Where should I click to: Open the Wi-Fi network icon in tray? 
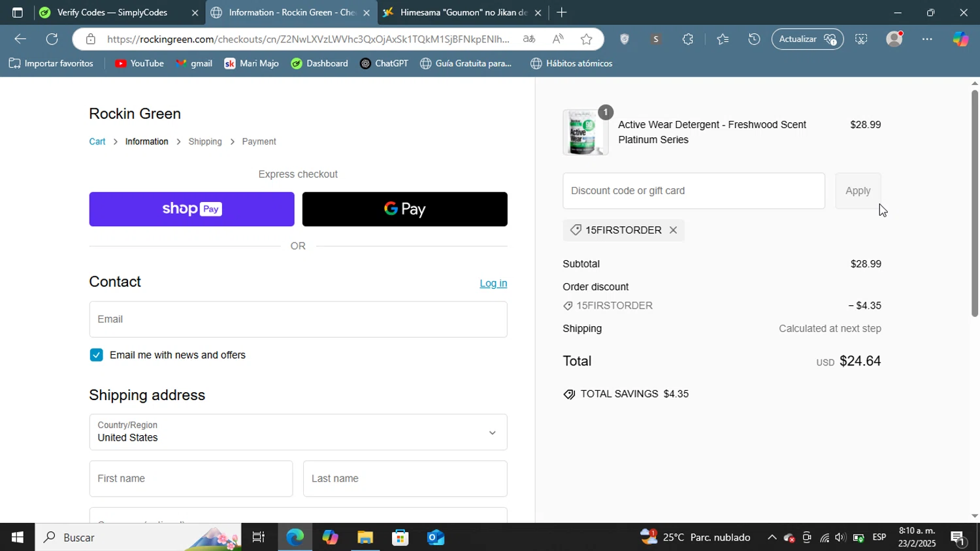[x=825, y=538]
